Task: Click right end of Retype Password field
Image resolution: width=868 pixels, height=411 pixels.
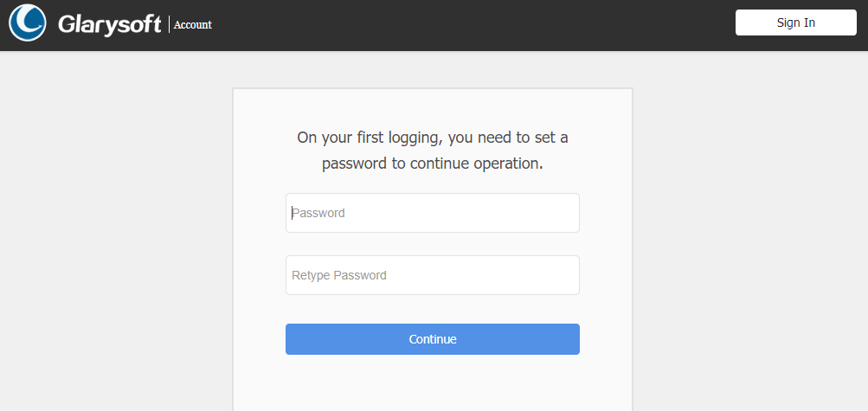Action: pos(564,275)
